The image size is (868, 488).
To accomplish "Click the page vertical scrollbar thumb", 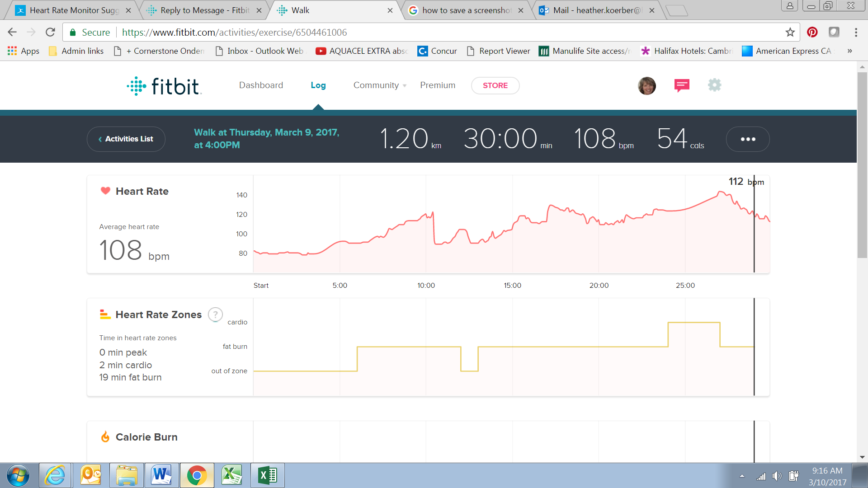I will pyautogui.click(x=862, y=165).
